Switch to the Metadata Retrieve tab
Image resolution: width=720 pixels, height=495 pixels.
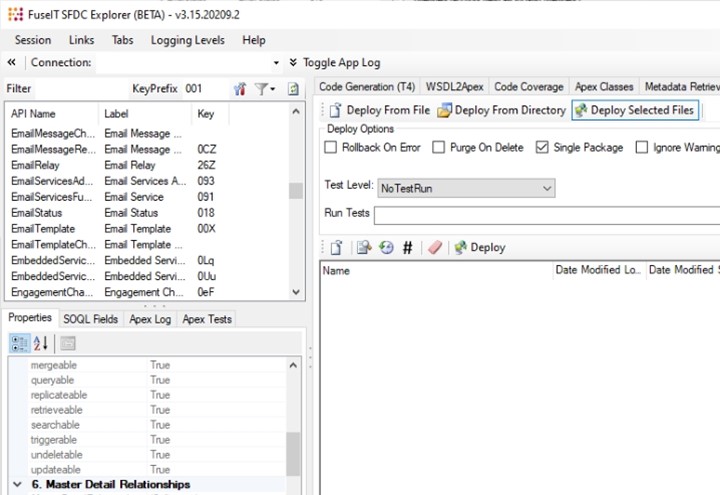click(681, 87)
